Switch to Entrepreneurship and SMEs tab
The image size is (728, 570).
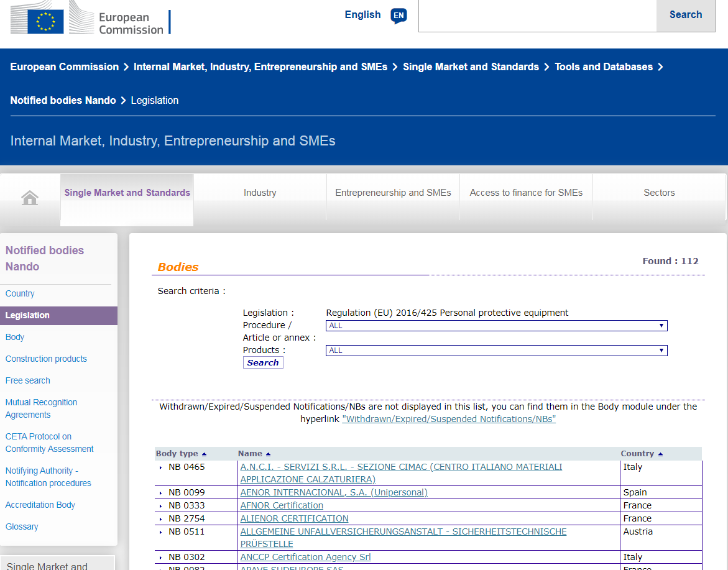393,193
